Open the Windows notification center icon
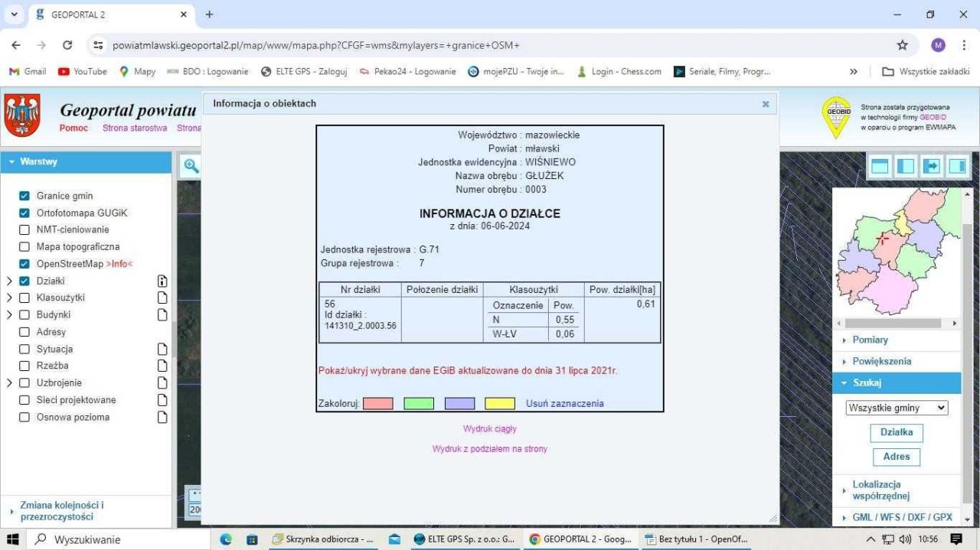Screen dimensions: 980x550 [x=955, y=539]
